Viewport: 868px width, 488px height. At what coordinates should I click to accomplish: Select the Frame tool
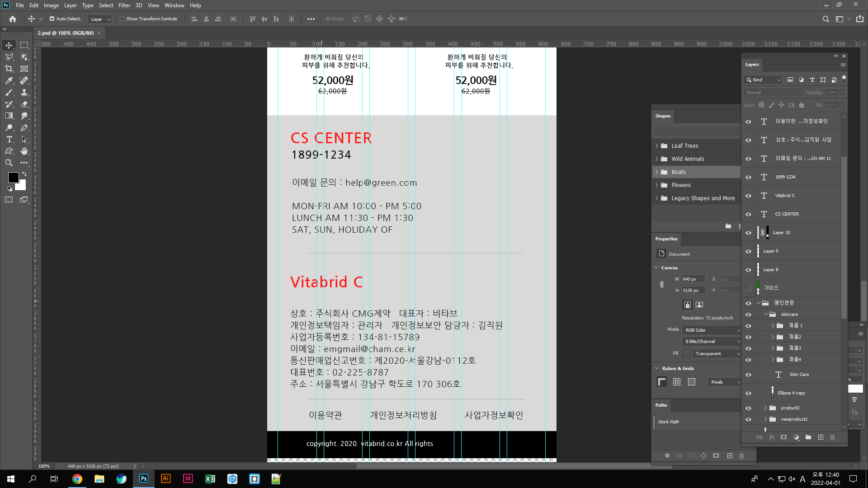[x=24, y=69]
